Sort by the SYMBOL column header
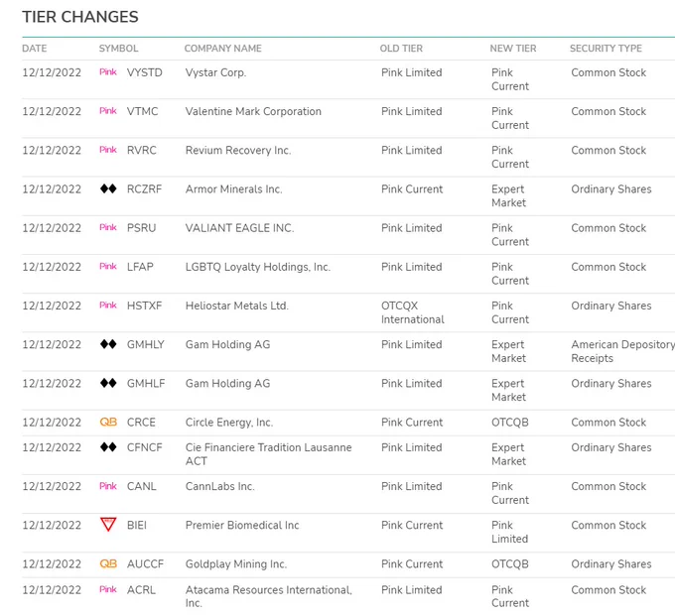The height and width of the screenshot is (616, 675). (118, 49)
